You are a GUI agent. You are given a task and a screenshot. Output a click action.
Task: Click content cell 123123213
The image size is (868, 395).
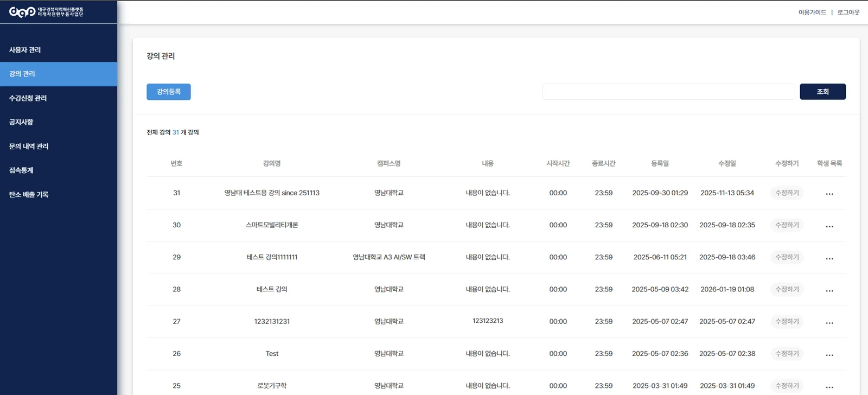tap(488, 321)
